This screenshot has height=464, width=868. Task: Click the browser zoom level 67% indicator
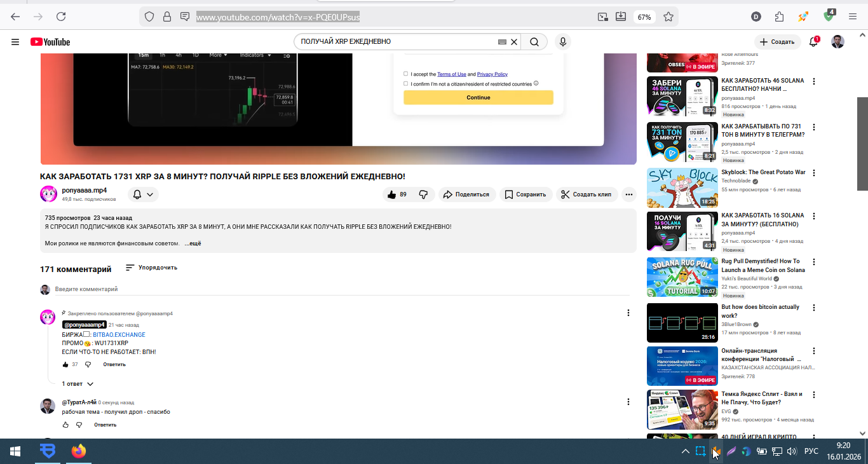pyautogui.click(x=644, y=17)
